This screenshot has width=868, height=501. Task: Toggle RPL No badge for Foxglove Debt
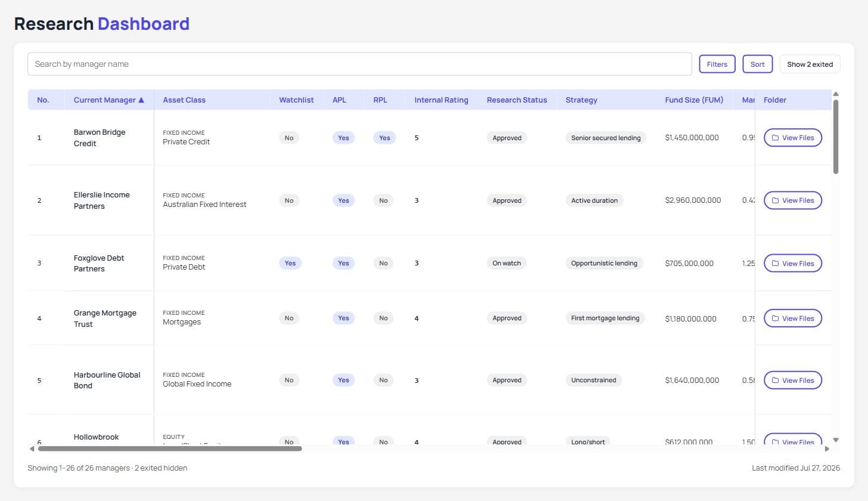click(383, 263)
